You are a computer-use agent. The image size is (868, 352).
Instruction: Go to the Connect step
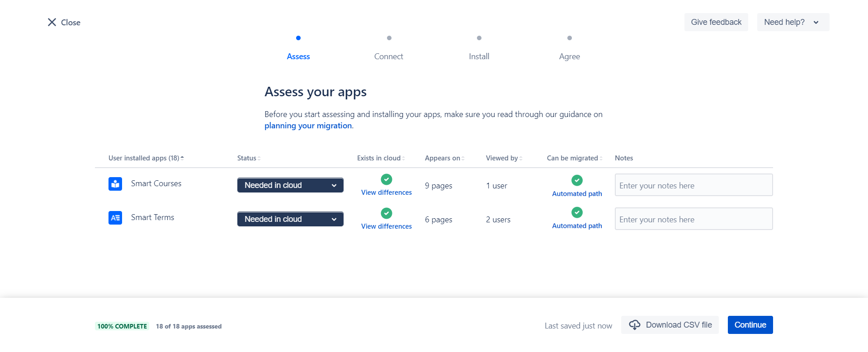[x=389, y=56]
